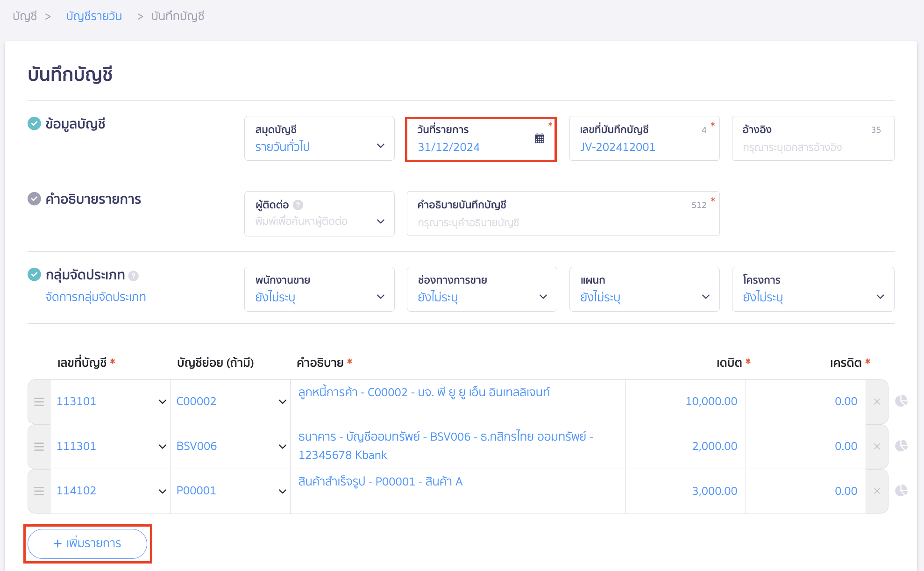Expand the โครงการ dropdown
The image size is (924, 571).
pyautogui.click(x=812, y=289)
